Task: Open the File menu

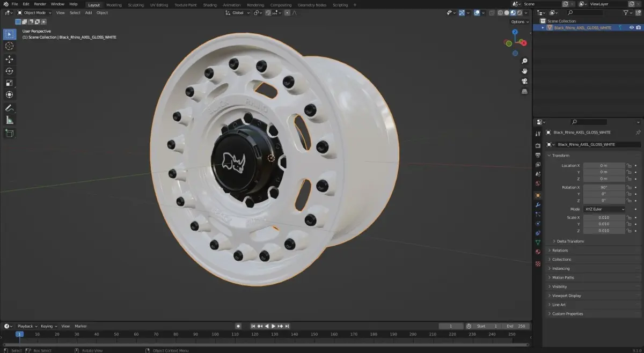Action: (14, 4)
